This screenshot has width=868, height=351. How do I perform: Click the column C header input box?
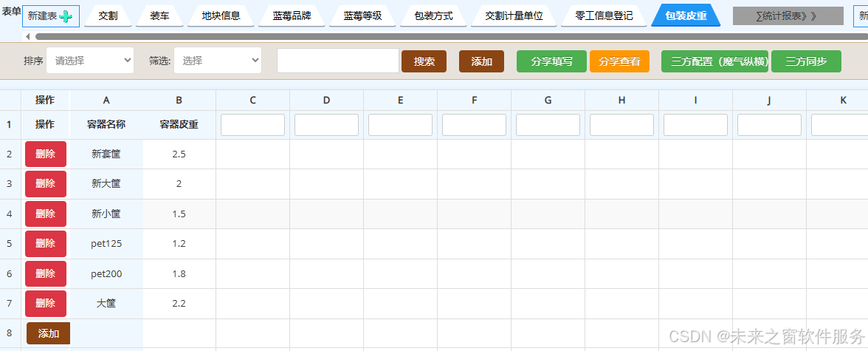point(252,125)
